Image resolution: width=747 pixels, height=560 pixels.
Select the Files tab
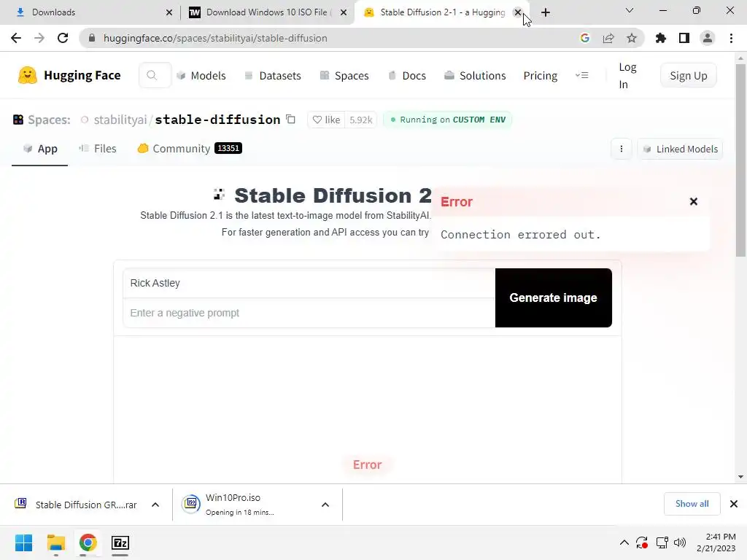(98, 149)
